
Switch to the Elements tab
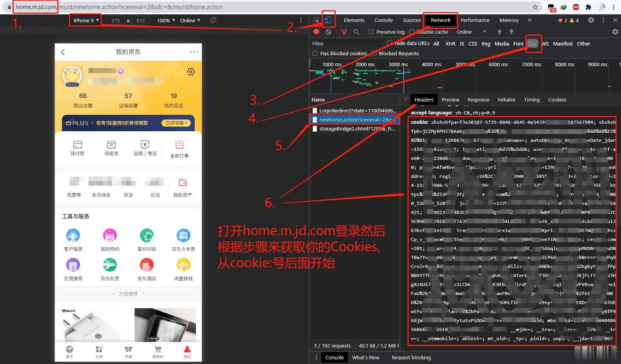pos(354,20)
